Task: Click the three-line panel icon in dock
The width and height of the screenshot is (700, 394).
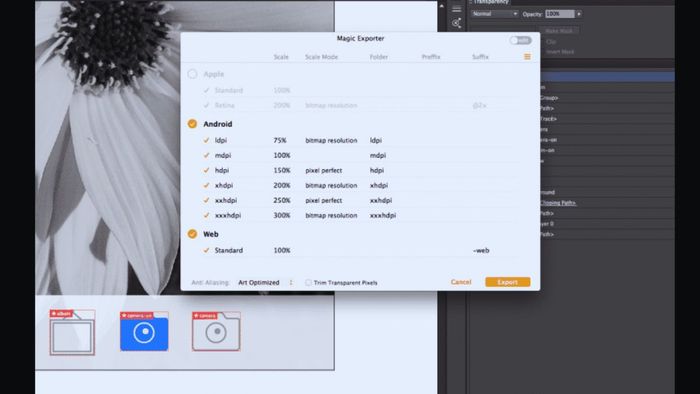Action: (456, 9)
